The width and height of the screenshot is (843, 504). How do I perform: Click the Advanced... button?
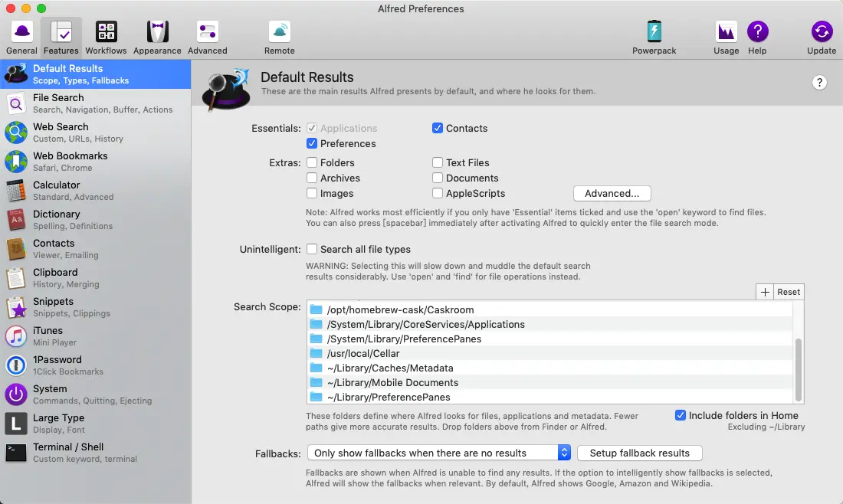[x=612, y=194]
